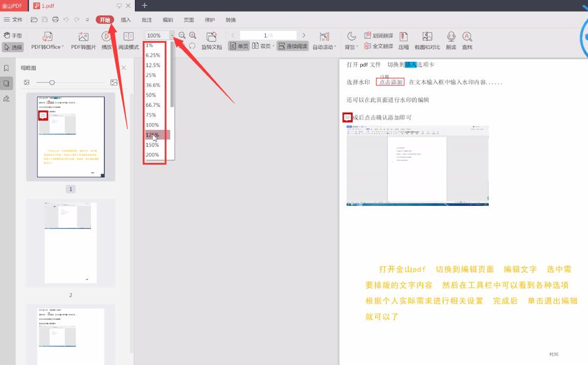The height and width of the screenshot is (365, 588).
Task: Open the 查找 find tool
Action: tap(467, 41)
